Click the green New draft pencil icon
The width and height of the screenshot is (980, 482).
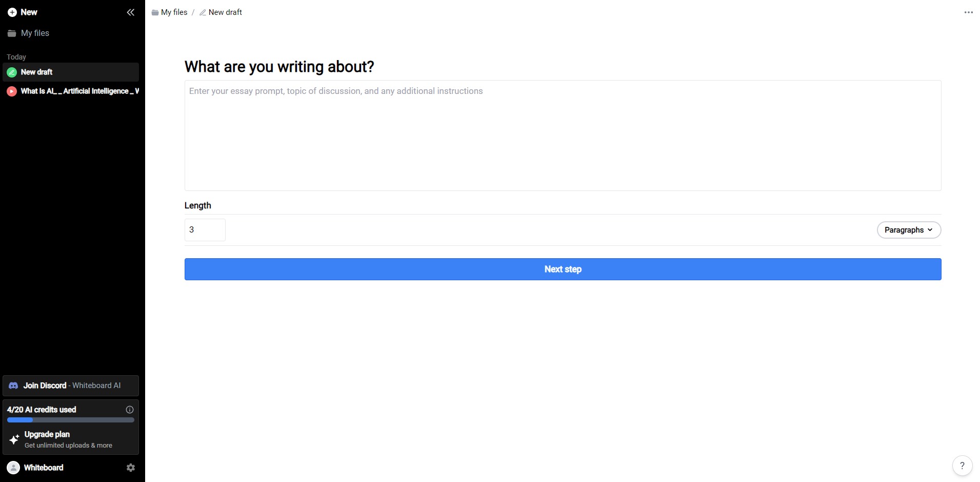(12, 72)
